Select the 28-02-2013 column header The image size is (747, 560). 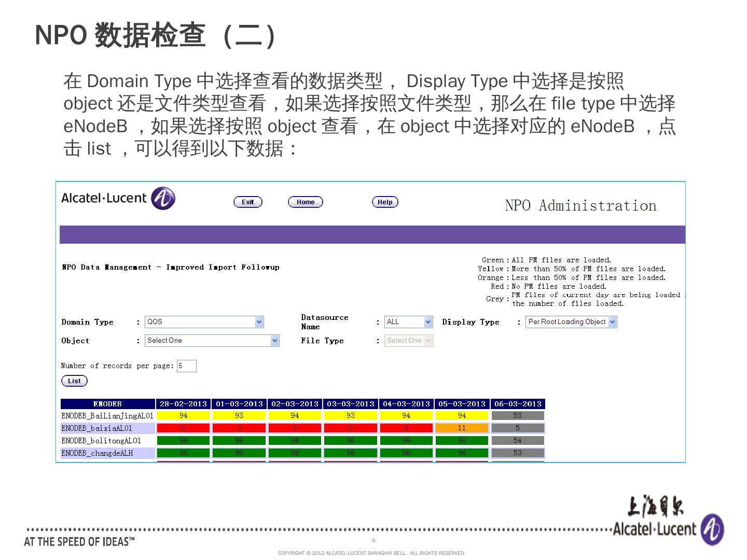coord(183,404)
